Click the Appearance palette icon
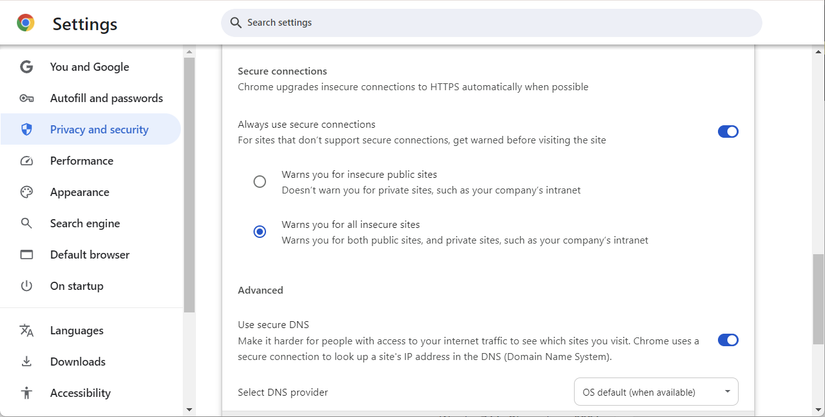The height and width of the screenshot is (417, 825). pos(27,192)
